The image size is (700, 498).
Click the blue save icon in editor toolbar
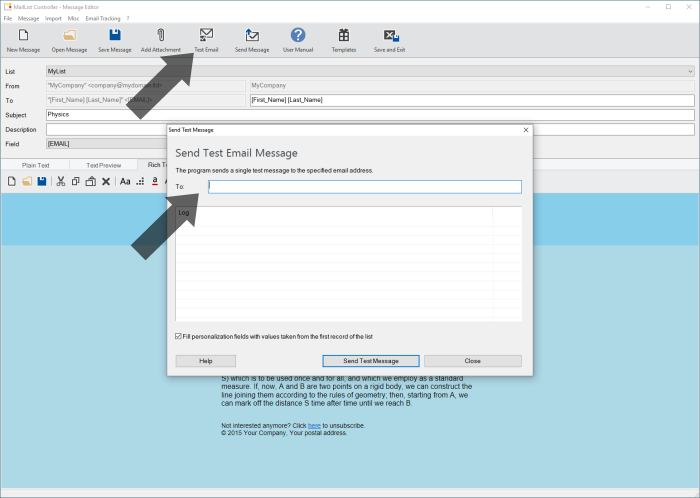[x=42, y=181]
